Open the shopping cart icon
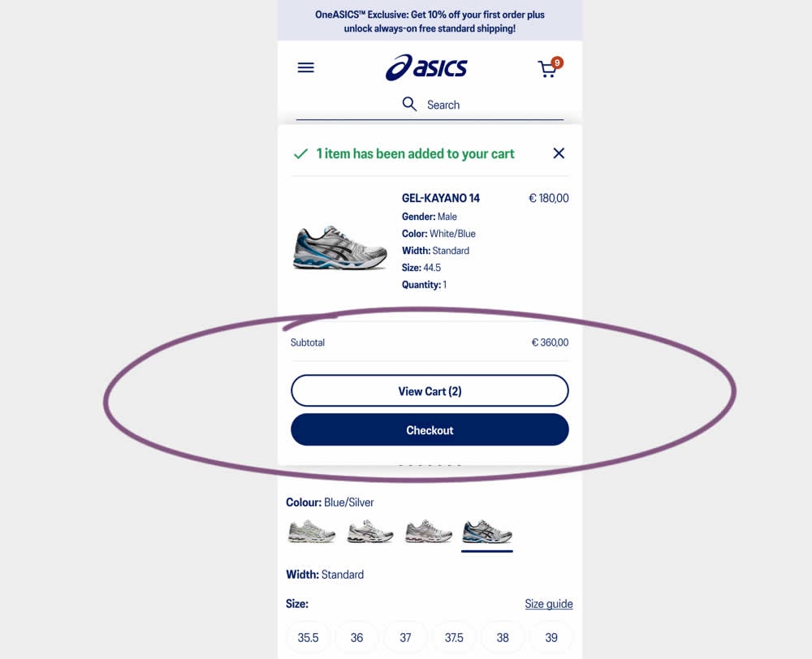The image size is (812, 659). pyautogui.click(x=549, y=68)
